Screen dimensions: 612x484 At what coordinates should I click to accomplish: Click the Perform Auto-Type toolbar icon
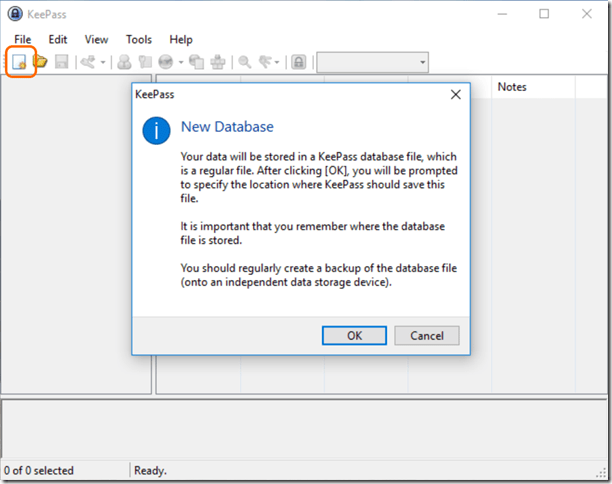218,62
